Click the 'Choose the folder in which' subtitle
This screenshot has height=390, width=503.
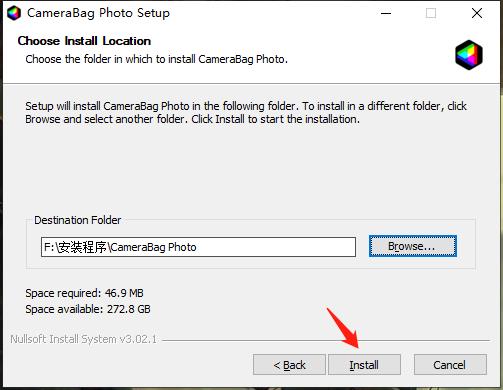click(x=157, y=59)
